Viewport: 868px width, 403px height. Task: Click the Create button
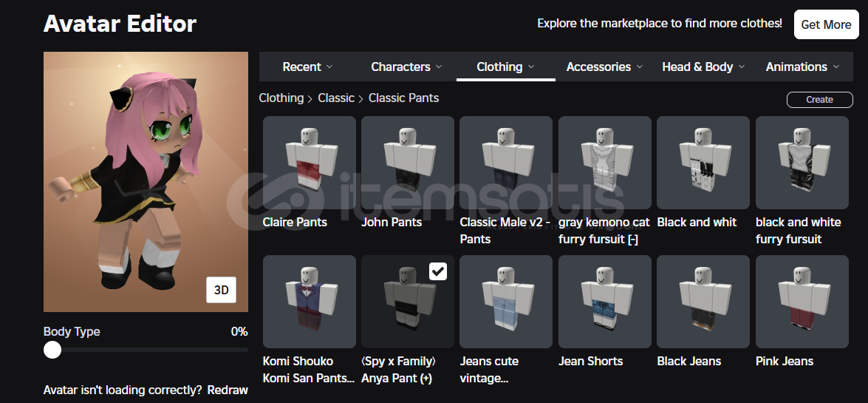coord(819,100)
